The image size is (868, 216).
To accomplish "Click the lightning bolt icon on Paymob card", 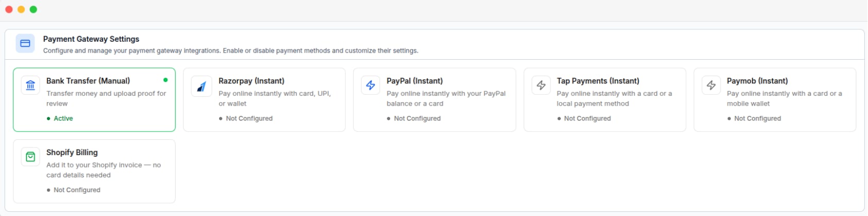I will point(711,86).
